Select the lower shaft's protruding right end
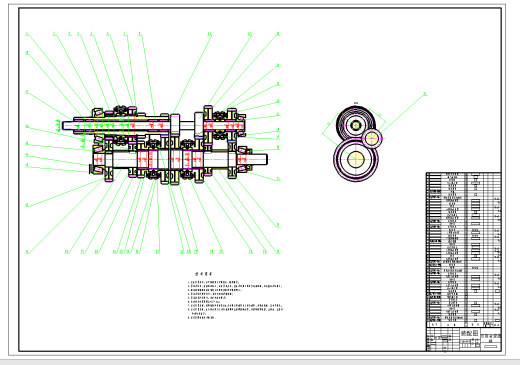The width and height of the screenshot is (520, 365). click(x=260, y=159)
